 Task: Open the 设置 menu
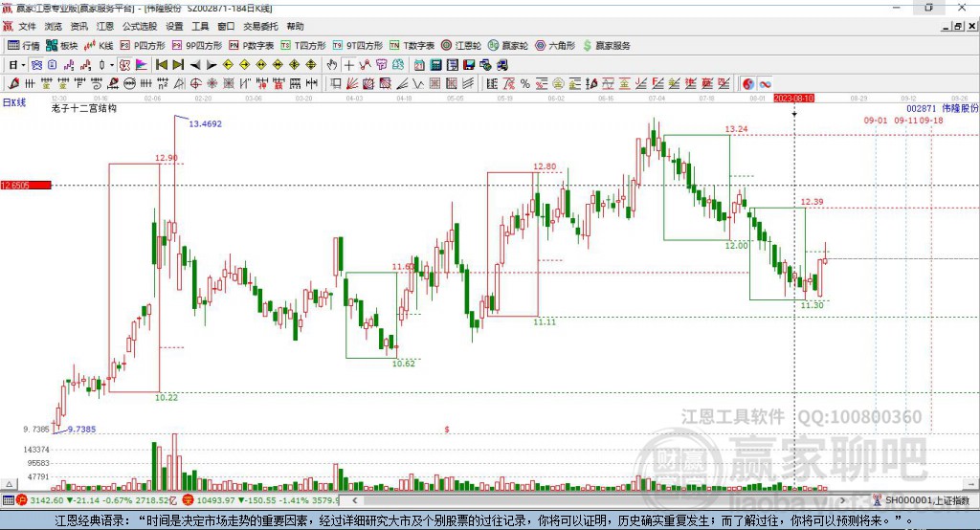tap(174, 26)
